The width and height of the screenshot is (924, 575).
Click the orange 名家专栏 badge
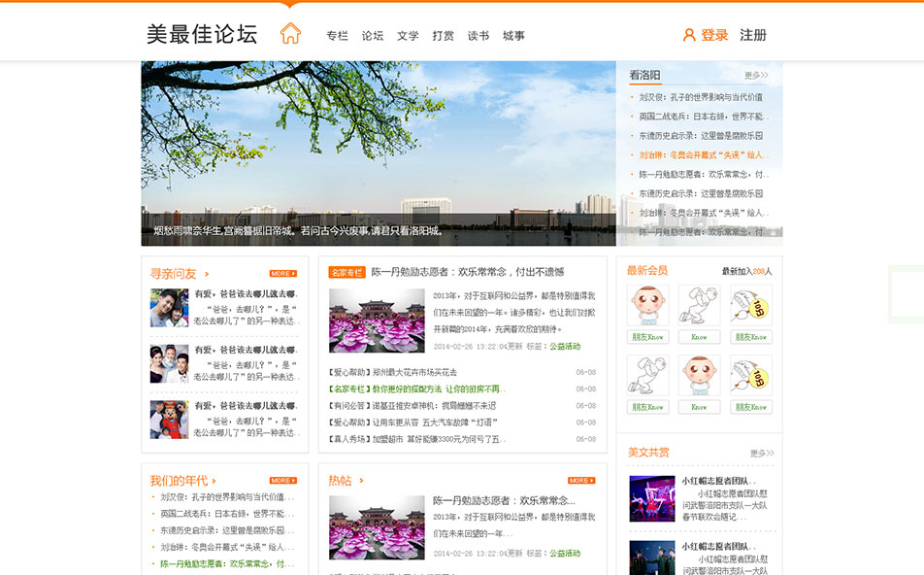pyautogui.click(x=346, y=272)
